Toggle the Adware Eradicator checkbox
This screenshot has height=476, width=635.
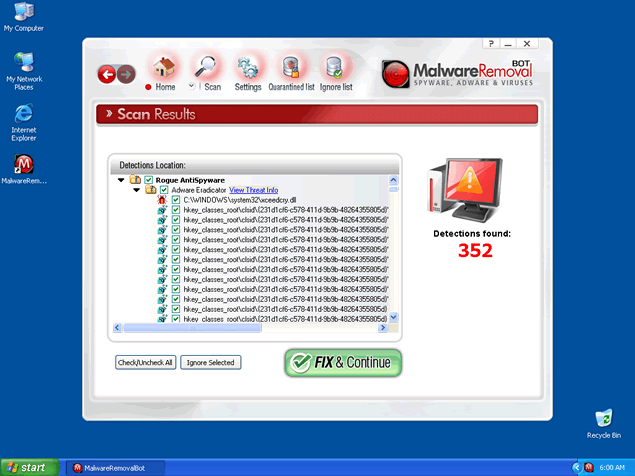pyautogui.click(x=164, y=189)
